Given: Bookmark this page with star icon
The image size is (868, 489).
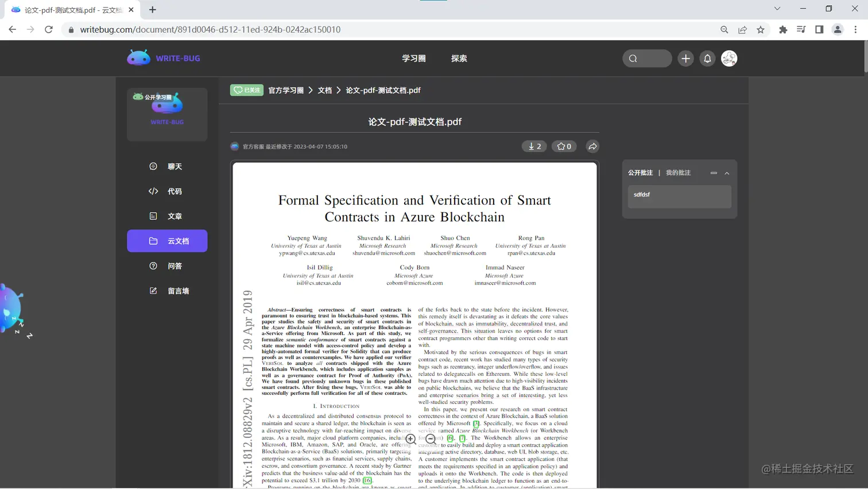Looking at the screenshot, I should point(761,29).
